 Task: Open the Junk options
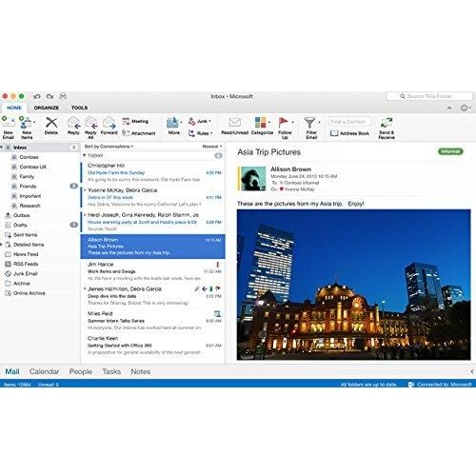pos(200,121)
